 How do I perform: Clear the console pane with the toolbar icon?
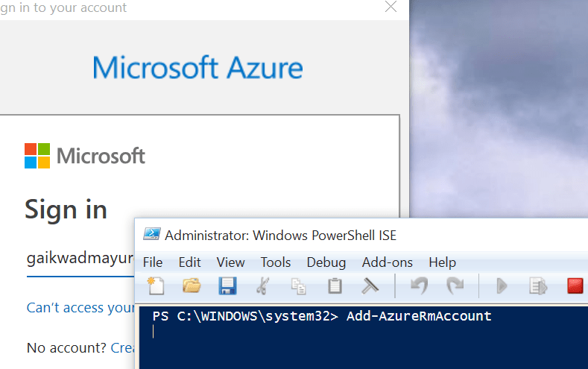click(x=370, y=286)
